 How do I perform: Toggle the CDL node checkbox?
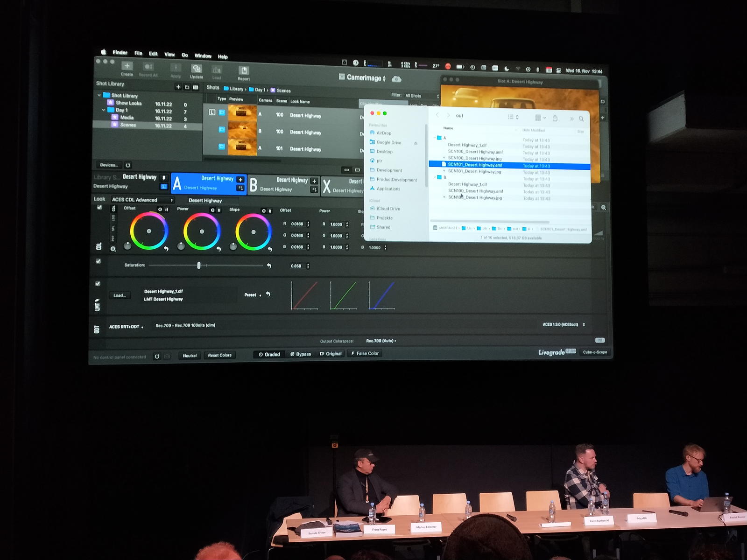[99, 207]
